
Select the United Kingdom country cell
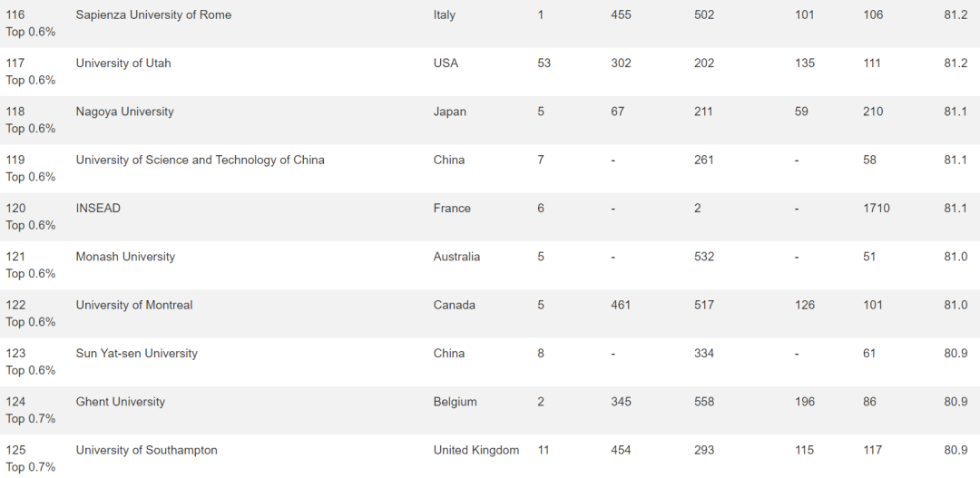pyautogui.click(x=476, y=450)
